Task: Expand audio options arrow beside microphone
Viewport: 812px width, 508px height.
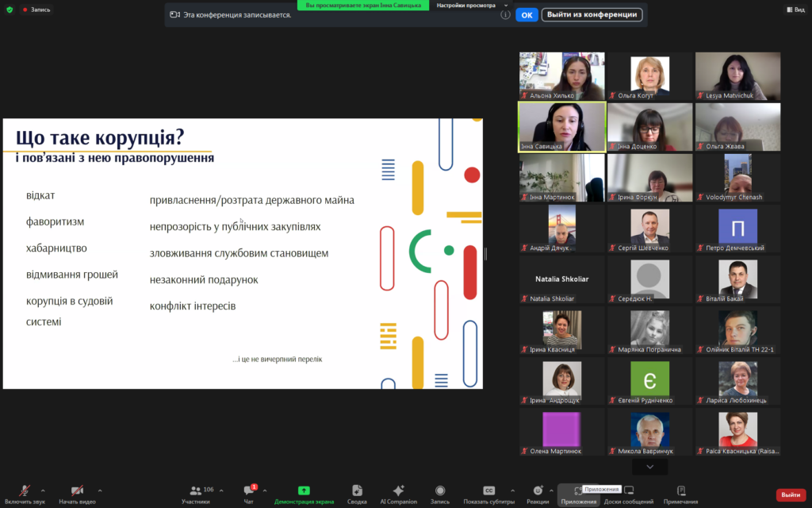Action: (x=43, y=491)
